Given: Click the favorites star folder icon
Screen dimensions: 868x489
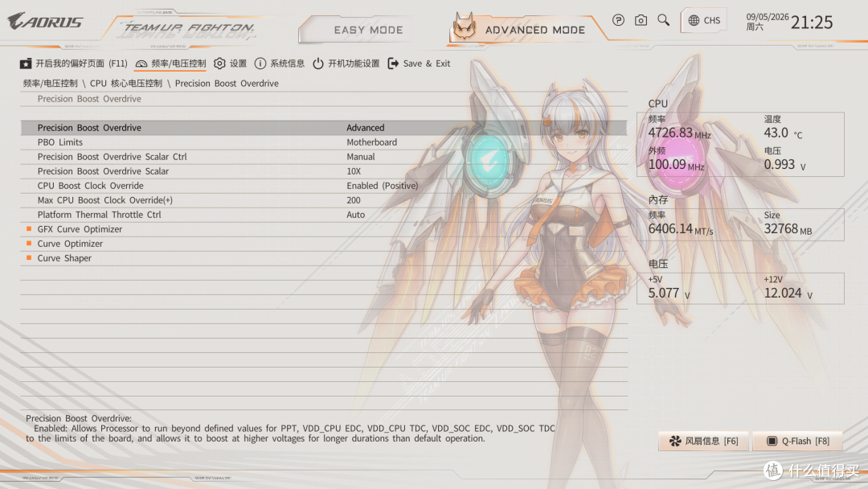Looking at the screenshot, I should pyautogui.click(x=26, y=64).
